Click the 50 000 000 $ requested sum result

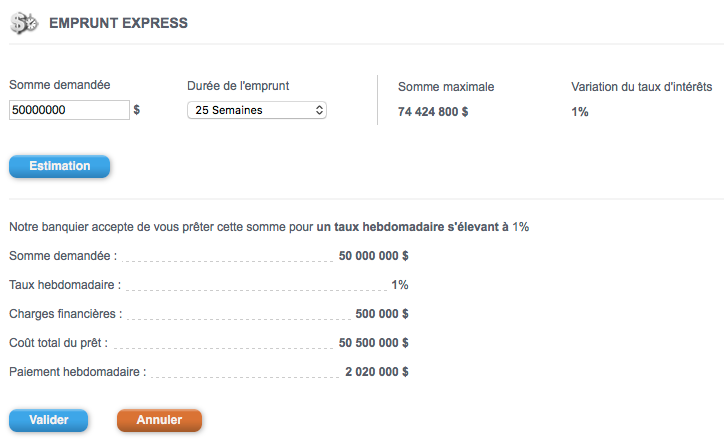coord(374,256)
